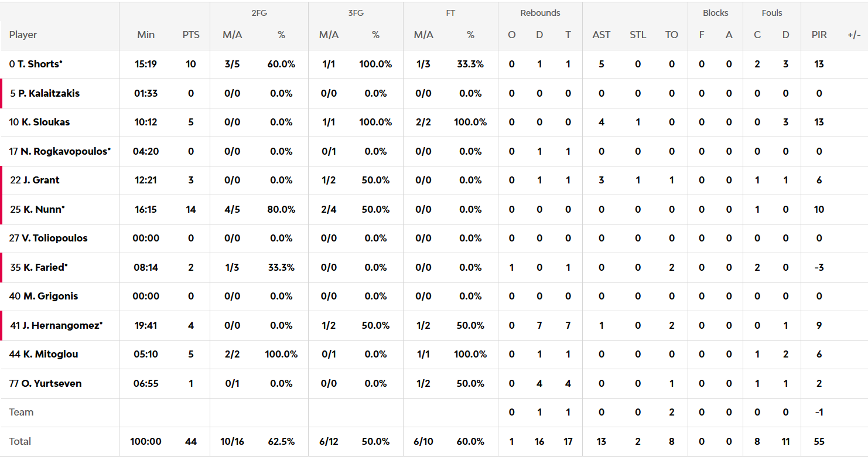Click K. Mitoglou player name
Viewport: 868px width, 463px height.
point(49,354)
